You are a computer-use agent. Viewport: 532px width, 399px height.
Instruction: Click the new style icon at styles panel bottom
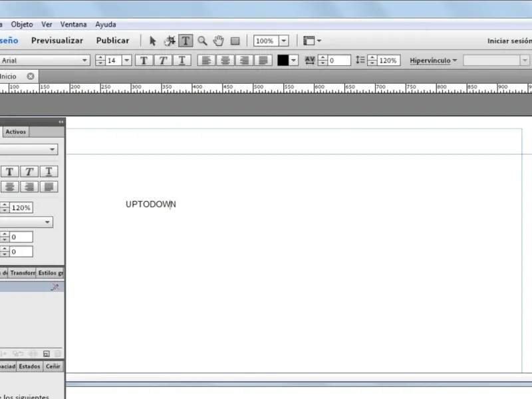click(47, 354)
